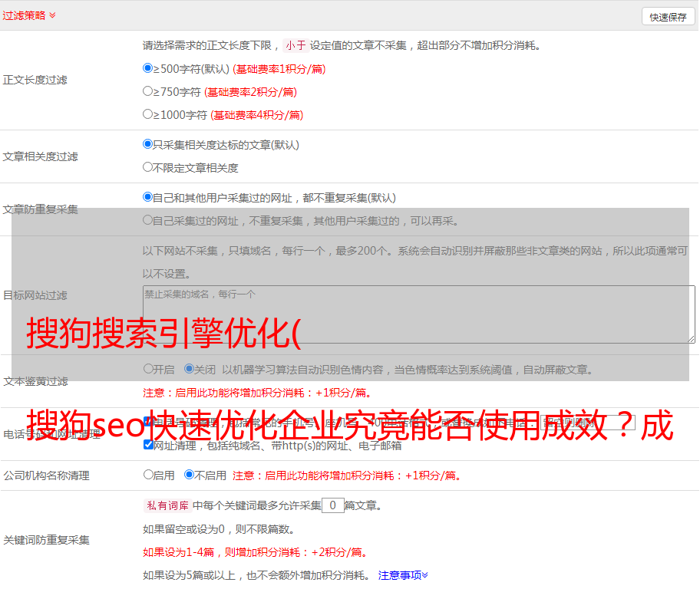
Task: Select 不启用 for 公司机构名称清理
Action: (x=190, y=474)
